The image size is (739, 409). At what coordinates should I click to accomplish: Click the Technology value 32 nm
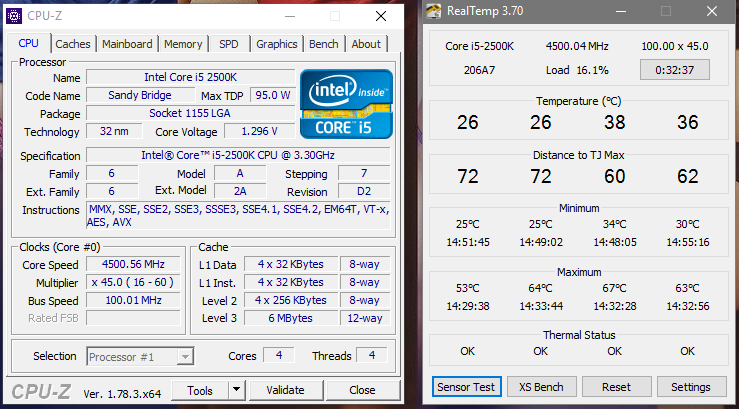[114, 131]
